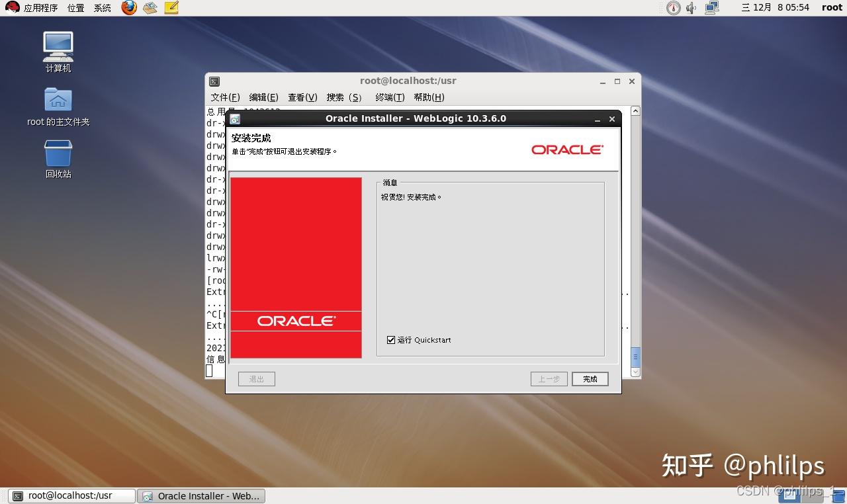Switch to Oracle Installer taskbar item
Viewport: 847px width, 504px height.
pyautogui.click(x=201, y=496)
